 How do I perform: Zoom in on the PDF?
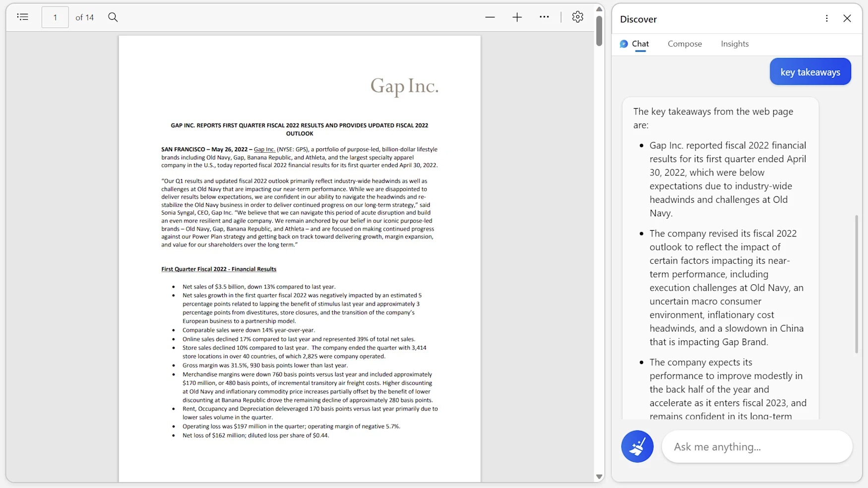pyautogui.click(x=517, y=17)
